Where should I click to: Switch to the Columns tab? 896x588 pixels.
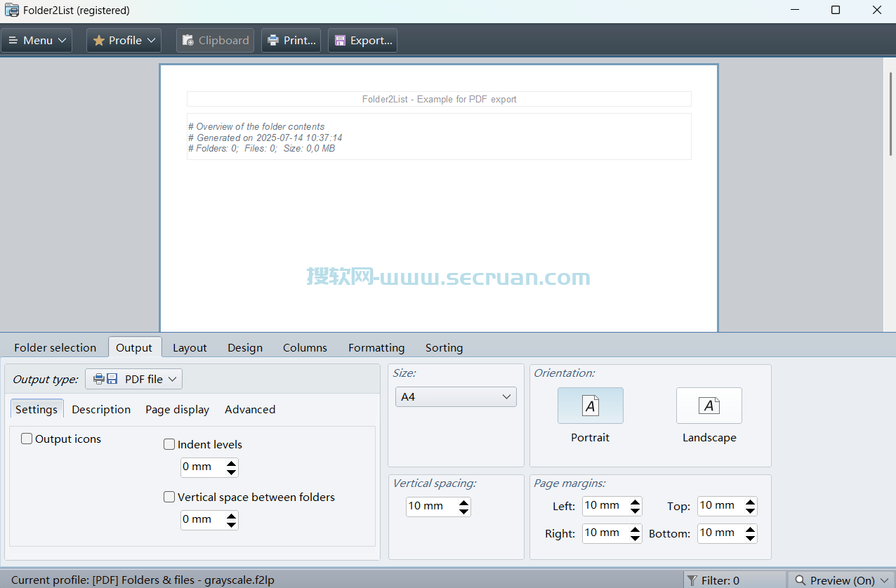coord(305,347)
